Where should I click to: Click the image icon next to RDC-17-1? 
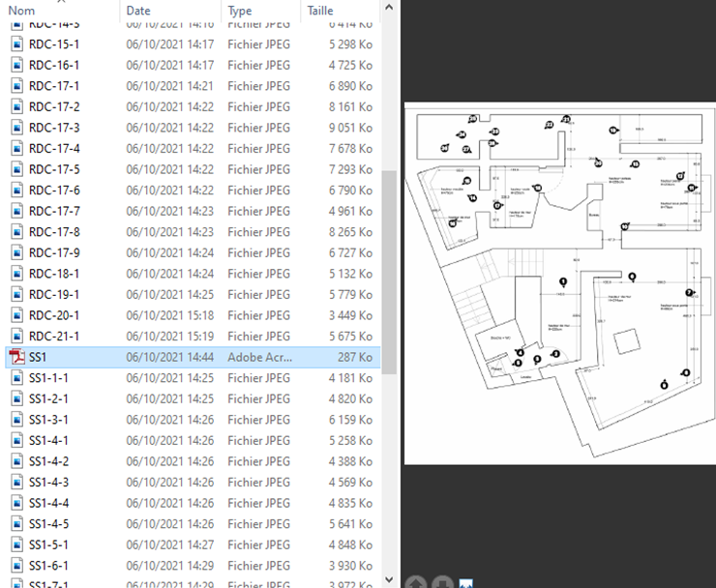(x=16, y=86)
